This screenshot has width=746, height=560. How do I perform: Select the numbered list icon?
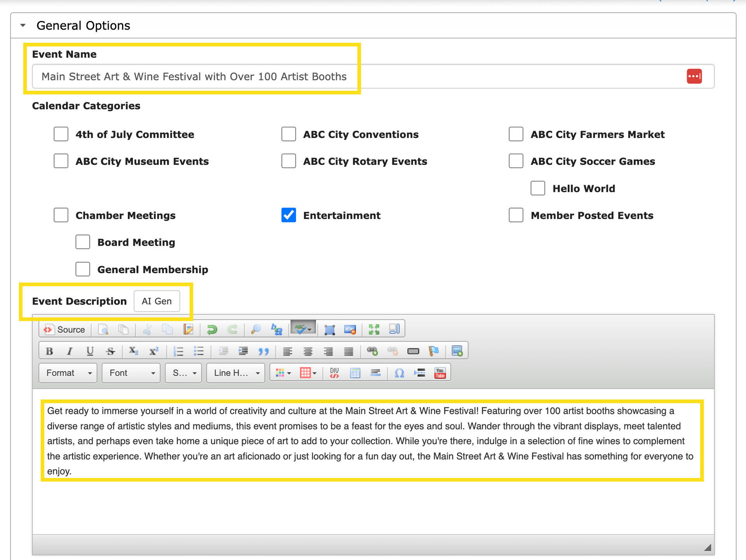(x=179, y=351)
